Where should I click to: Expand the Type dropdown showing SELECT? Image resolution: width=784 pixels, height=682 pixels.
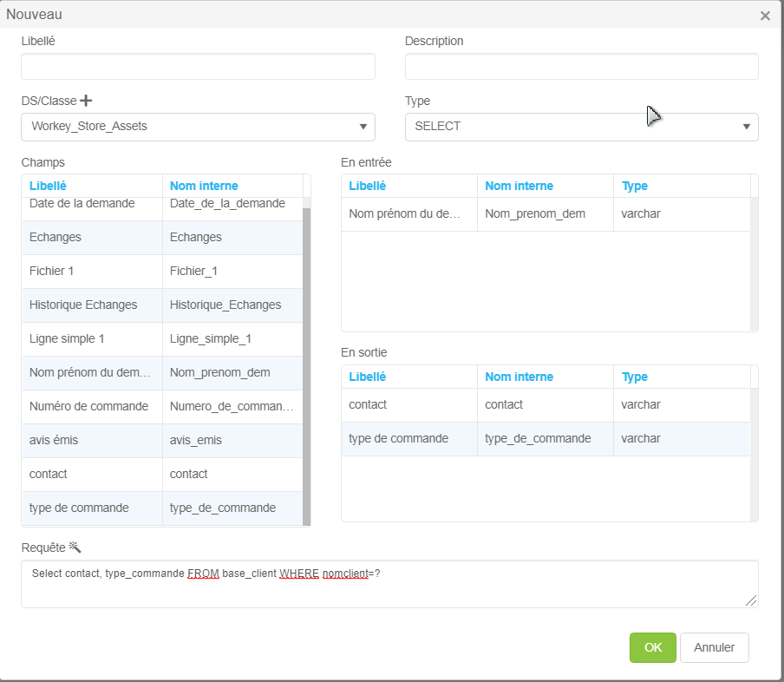pyautogui.click(x=581, y=127)
